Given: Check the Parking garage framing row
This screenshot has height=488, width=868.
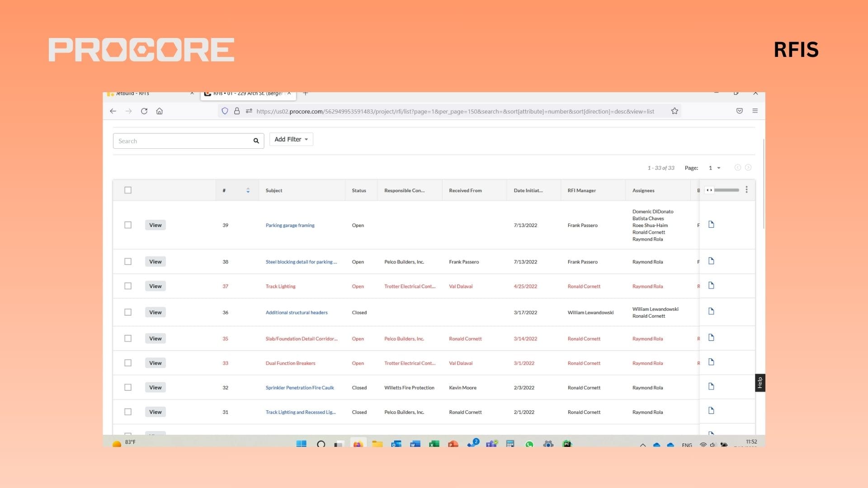Looking at the screenshot, I should [128, 225].
